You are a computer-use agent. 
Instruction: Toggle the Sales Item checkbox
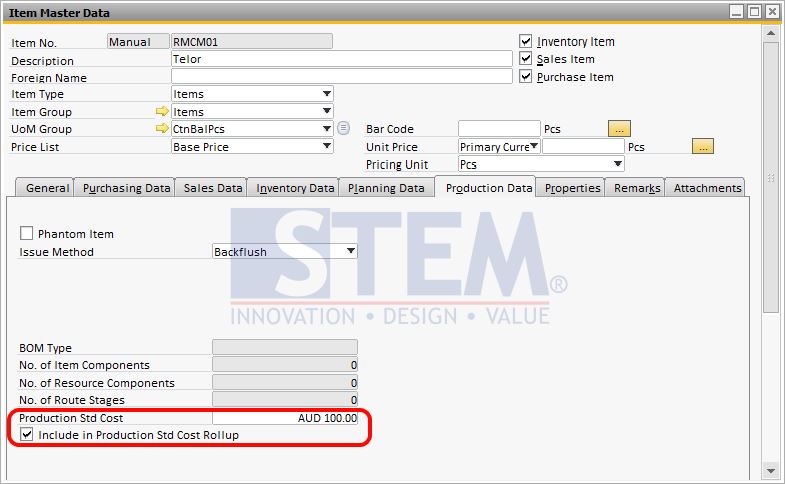coord(525,59)
